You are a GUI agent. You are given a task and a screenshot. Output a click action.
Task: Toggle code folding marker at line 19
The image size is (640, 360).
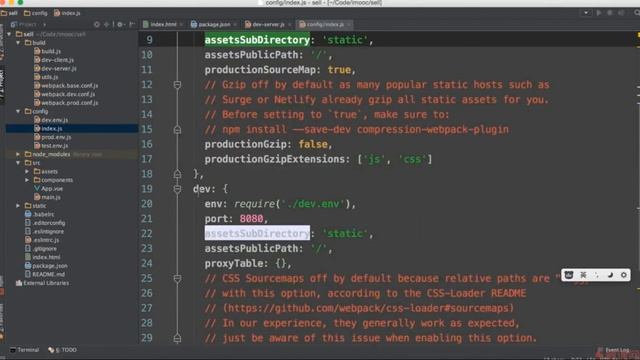pos(177,189)
